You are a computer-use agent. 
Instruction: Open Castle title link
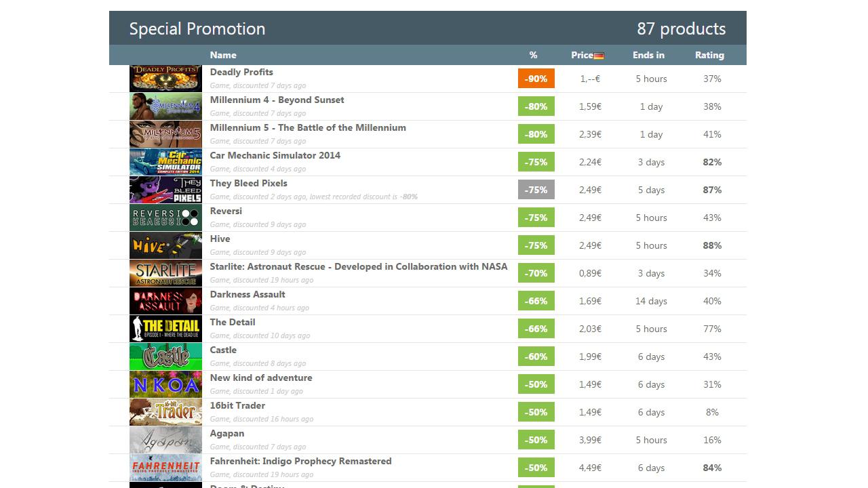(x=223, y=350)
